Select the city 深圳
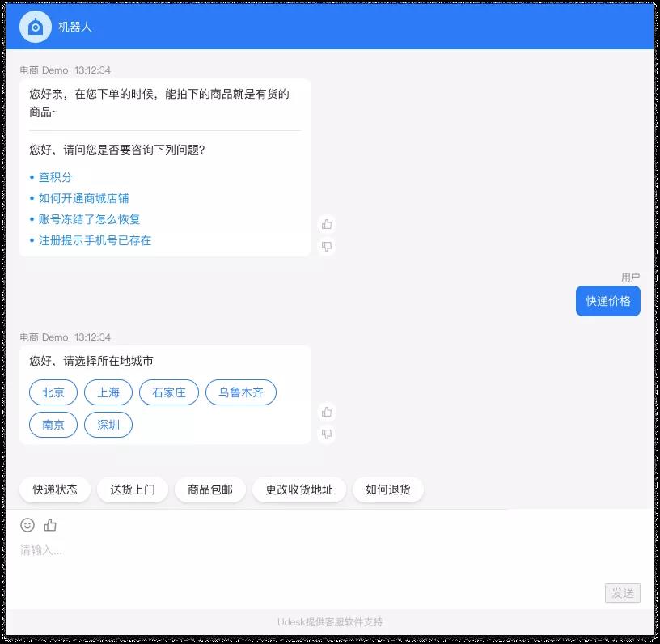This screenshot has height=644, width=660. pos(108,425)
